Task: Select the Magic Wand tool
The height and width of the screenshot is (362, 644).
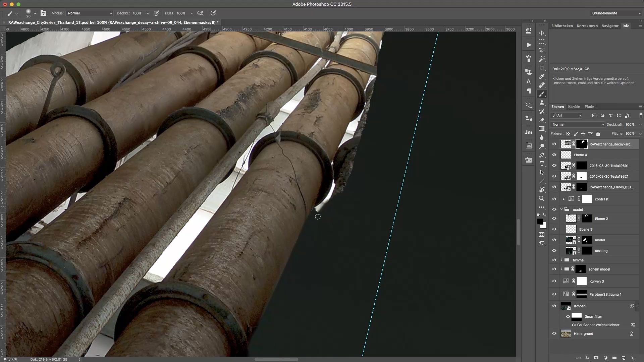Action: pos(542,59)
